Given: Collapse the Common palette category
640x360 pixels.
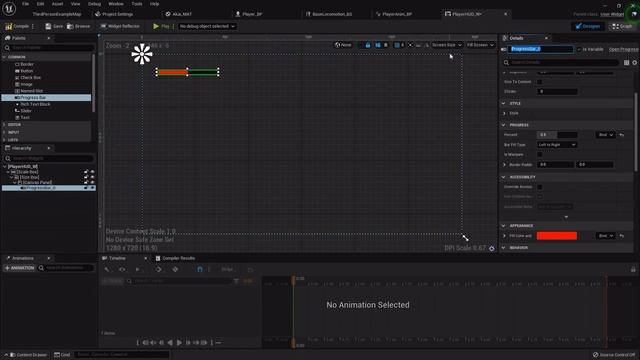Looking at the screenshot, I should [4, 57].
